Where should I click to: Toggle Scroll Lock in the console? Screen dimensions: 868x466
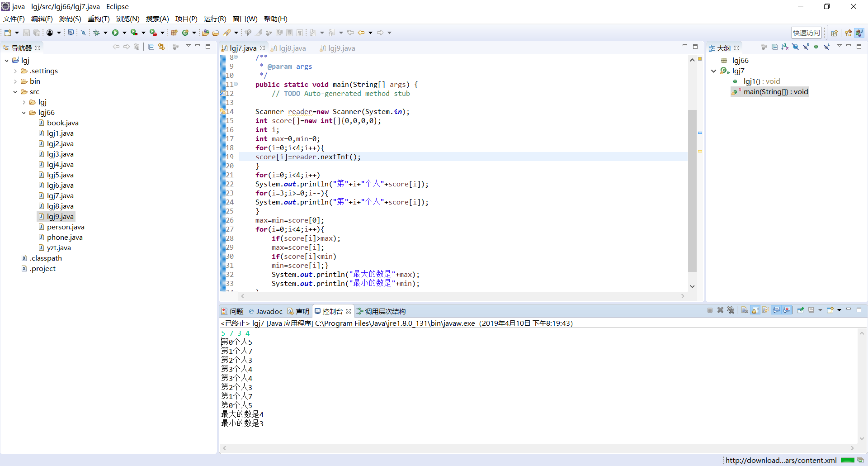pos(755,310)
